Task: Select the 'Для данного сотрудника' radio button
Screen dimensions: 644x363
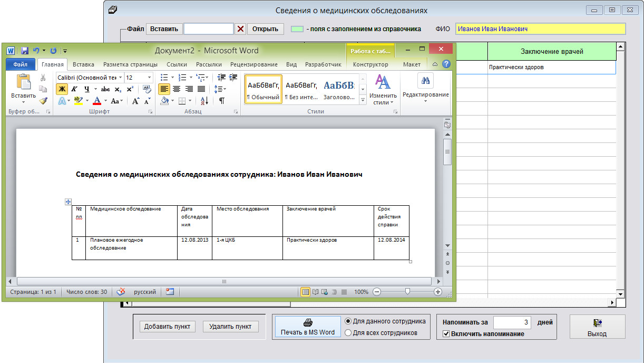Action: 348,321
